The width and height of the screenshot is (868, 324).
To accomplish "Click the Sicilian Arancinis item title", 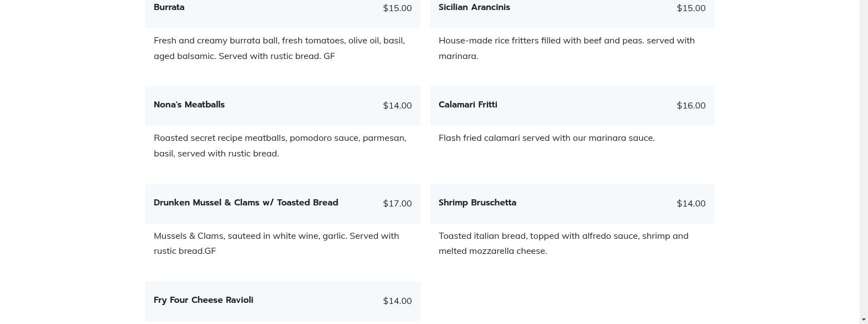I will click(474, 7).
